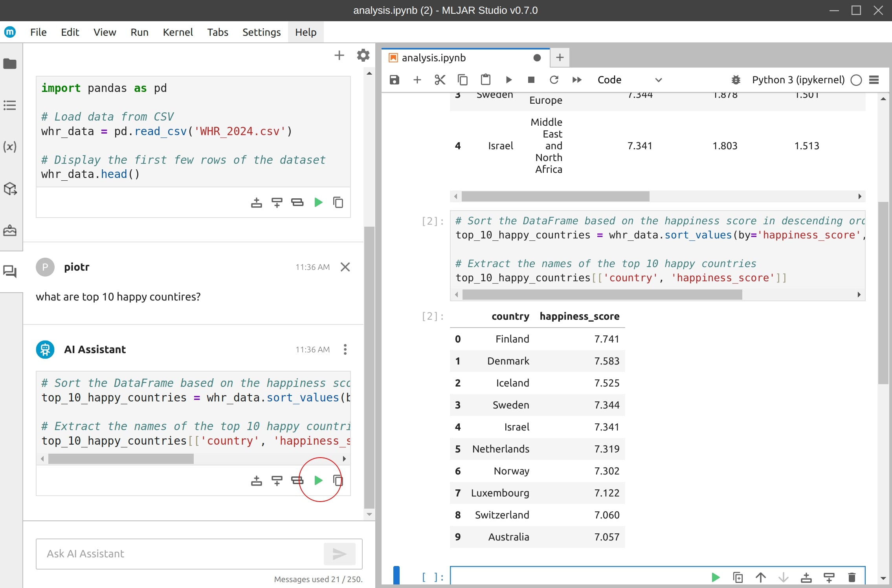Interrupt the kernel with the stop icon
Screen dimensions: 892x588
pos(531,80)
